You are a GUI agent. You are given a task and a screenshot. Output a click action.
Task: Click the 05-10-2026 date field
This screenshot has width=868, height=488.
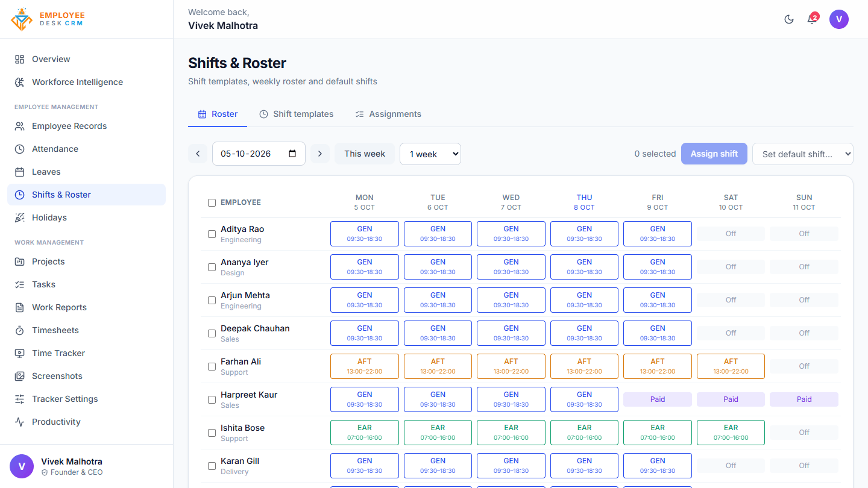(x=259, y=154)
